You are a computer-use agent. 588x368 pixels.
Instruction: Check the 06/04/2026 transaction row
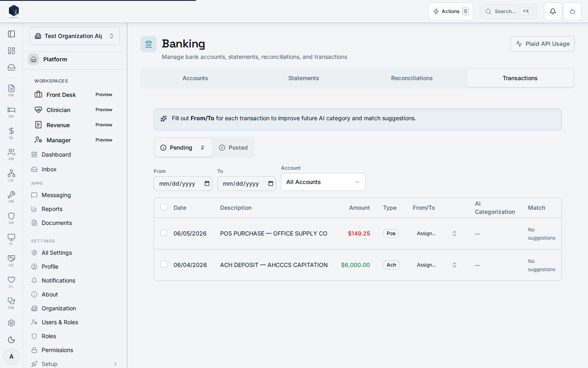(x=164, y=264)
